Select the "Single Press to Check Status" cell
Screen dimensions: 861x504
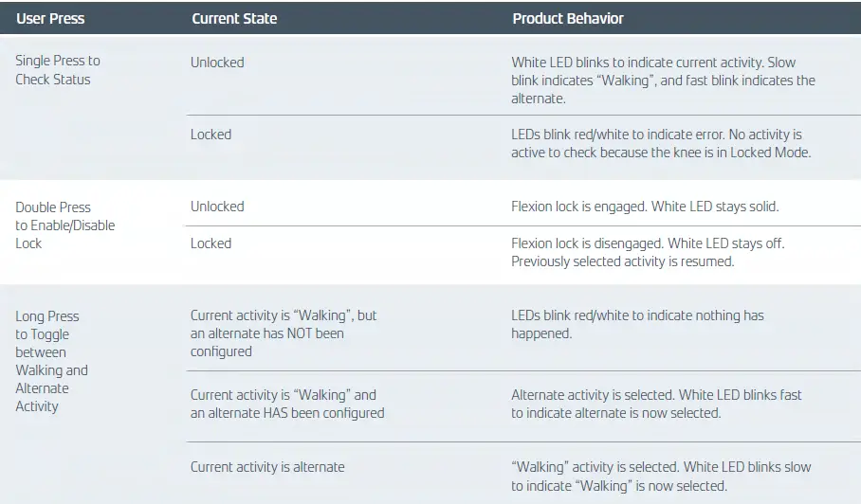point(58,70)
